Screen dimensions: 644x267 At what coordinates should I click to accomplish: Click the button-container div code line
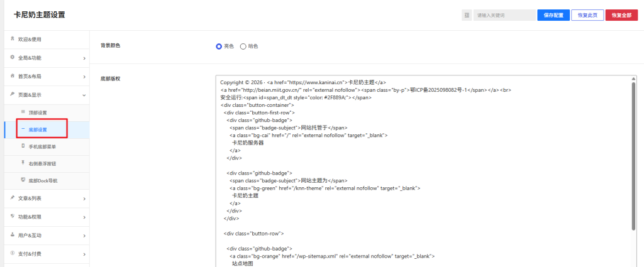(257, 105)
